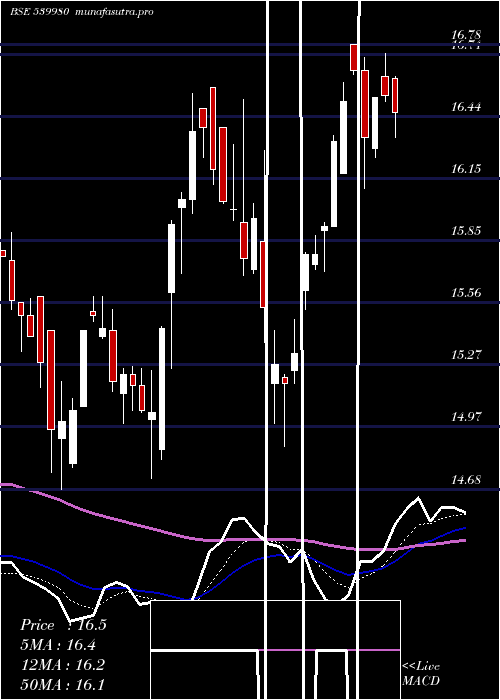Click the BSE 539980 ticker label
Image resolution: width=500 pixels, height=700 pixels.
[39, 12]
